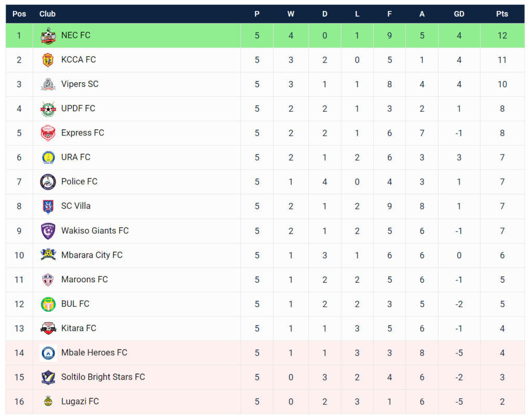This screenshot has height=420, width=532.
Task: Open Maroons FC club name
Action: coord(85,280)
